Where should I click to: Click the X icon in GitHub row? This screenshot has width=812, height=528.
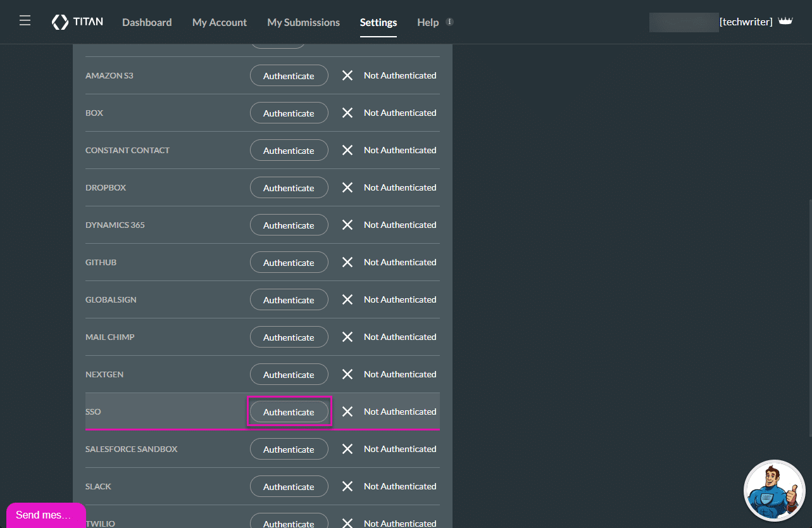pos(347,262)
